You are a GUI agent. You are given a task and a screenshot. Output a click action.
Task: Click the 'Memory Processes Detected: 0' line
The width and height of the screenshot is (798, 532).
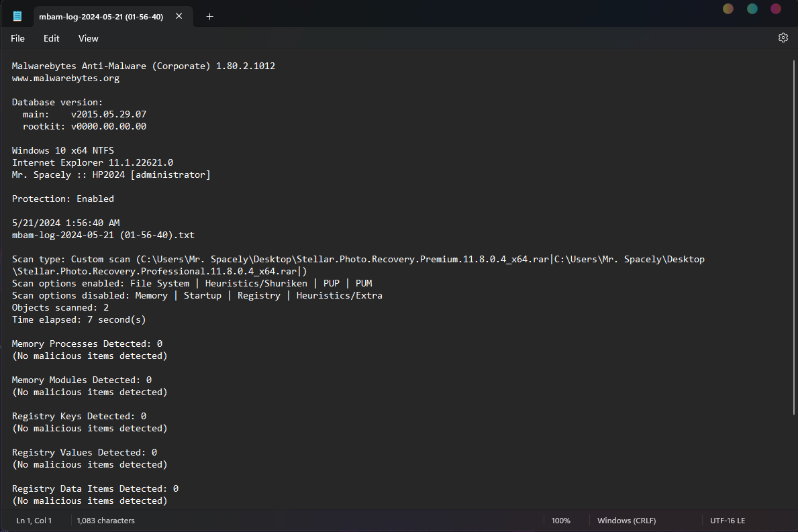coord(87,344)
